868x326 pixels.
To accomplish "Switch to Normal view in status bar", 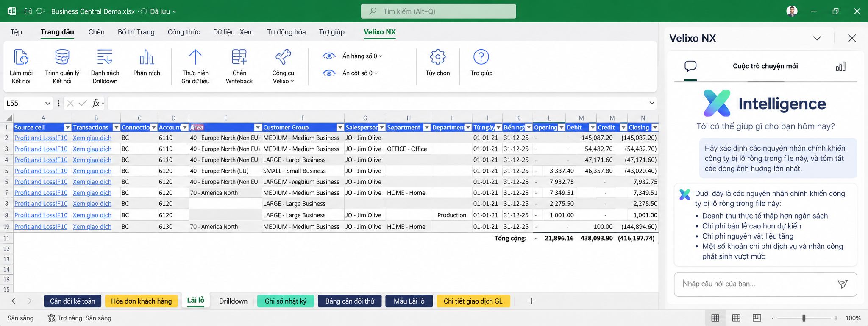I will pos(715,318).
